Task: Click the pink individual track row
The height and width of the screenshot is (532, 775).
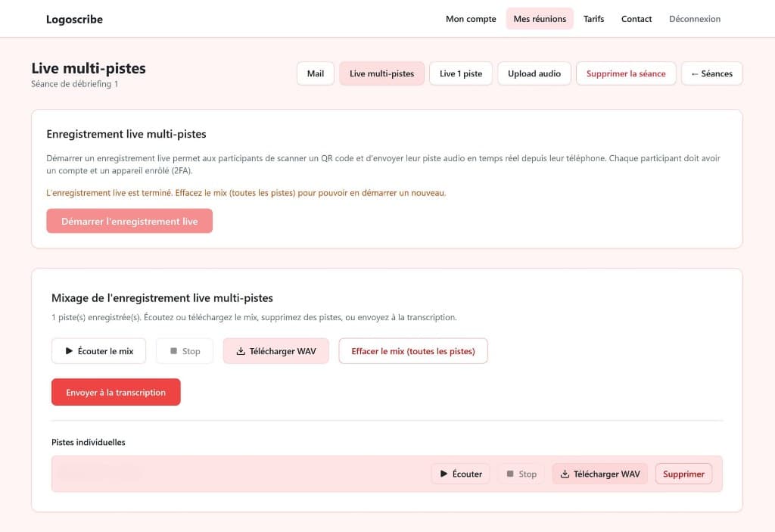Action: 227,474
